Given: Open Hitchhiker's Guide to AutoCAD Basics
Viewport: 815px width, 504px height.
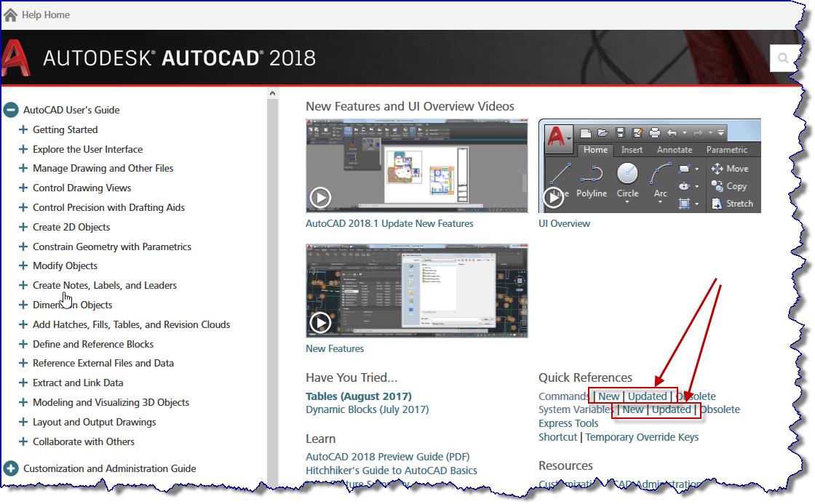Looking at the screenshot, I should pos(391,471).
